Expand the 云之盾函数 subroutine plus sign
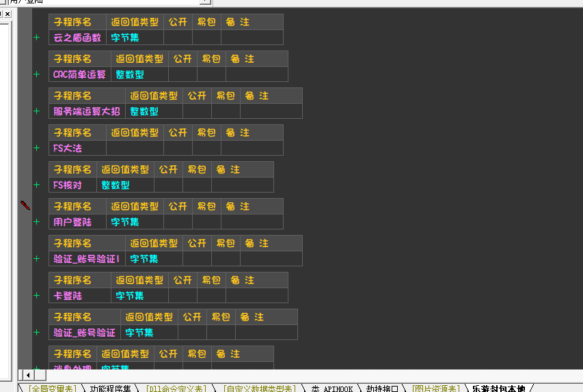Viewport: 583px width, 392px height. pos(36,38)
